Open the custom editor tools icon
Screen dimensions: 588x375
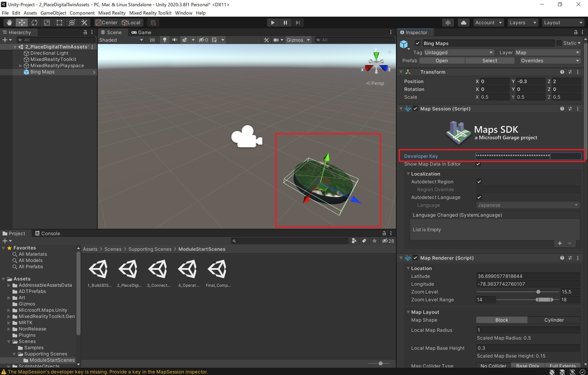tap(84, 23)
